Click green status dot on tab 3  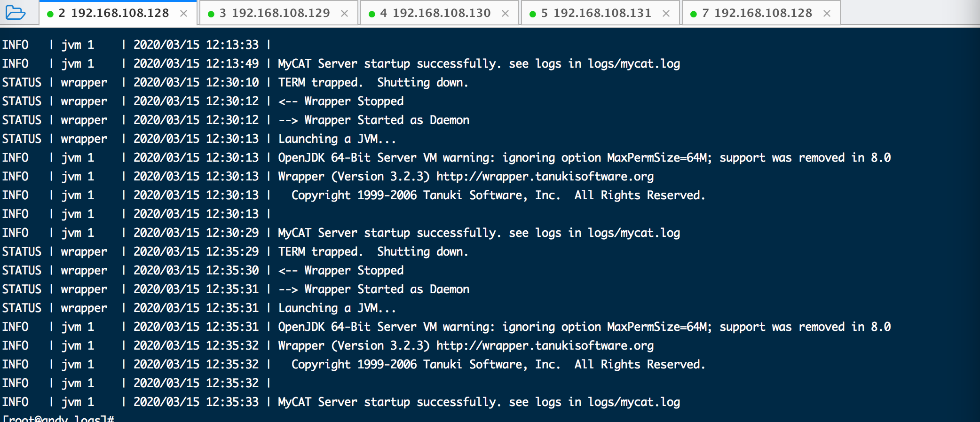click(x=211, y=14)
